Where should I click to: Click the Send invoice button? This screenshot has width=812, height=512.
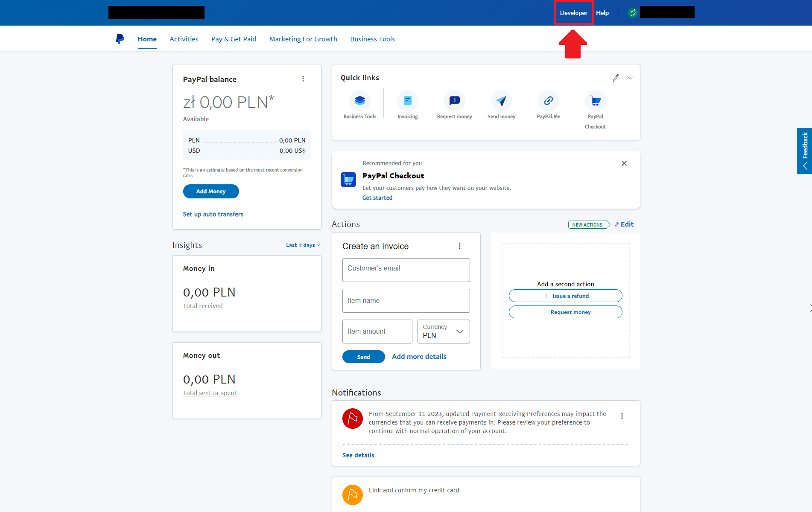tap(363, 357)
